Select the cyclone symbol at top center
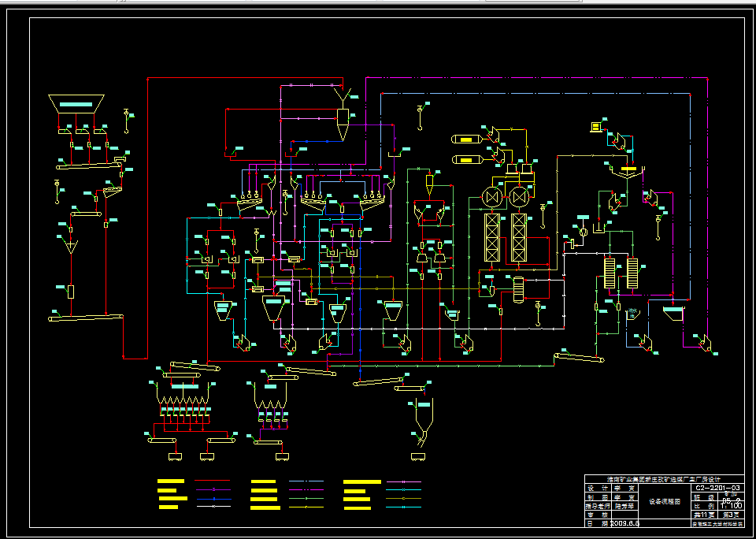This screenshot has height=539, width=756. tap(343, 125)
